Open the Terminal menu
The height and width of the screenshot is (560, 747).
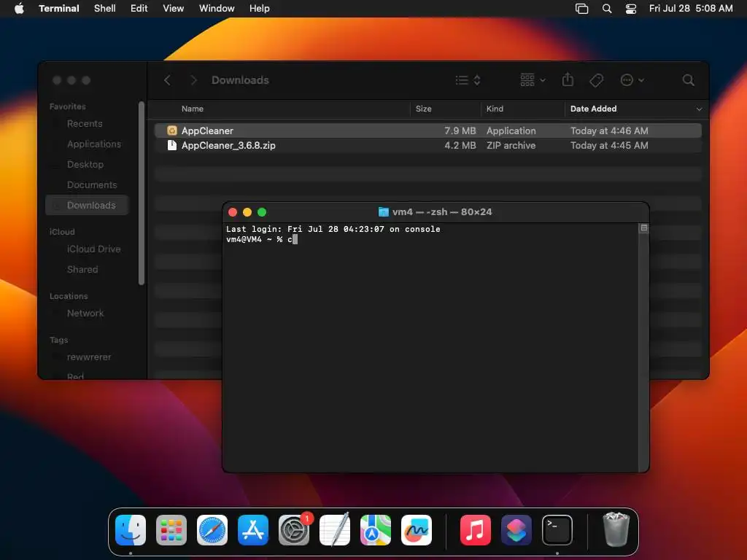point(58,8)
